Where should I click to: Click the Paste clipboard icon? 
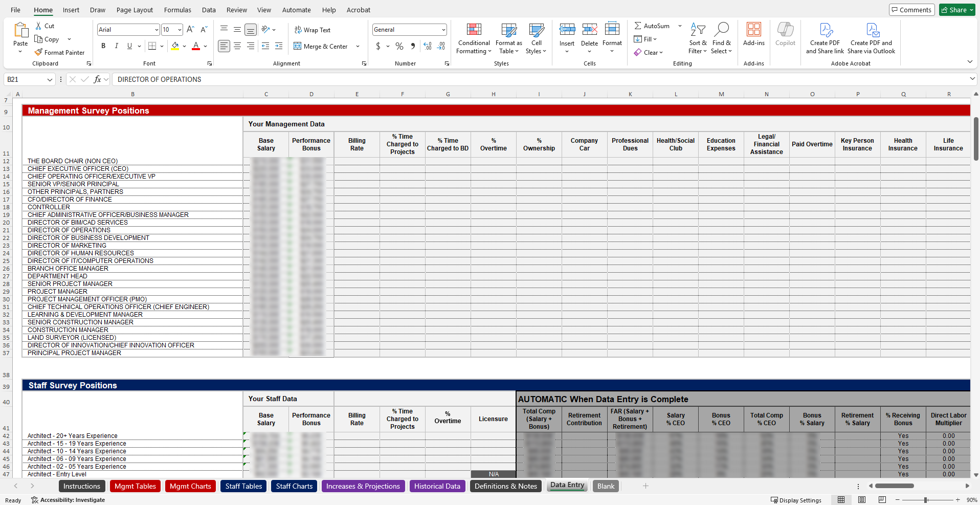click(20, 30)
